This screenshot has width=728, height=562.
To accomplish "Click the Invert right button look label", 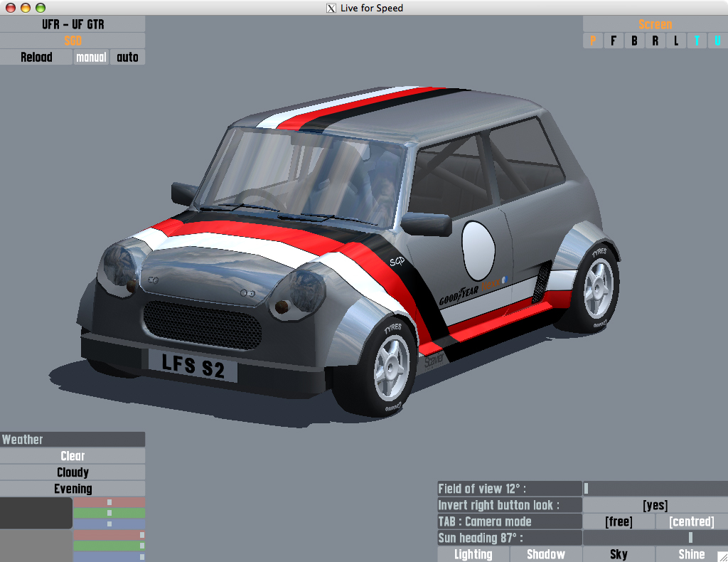I will click(x=510, y=505).
